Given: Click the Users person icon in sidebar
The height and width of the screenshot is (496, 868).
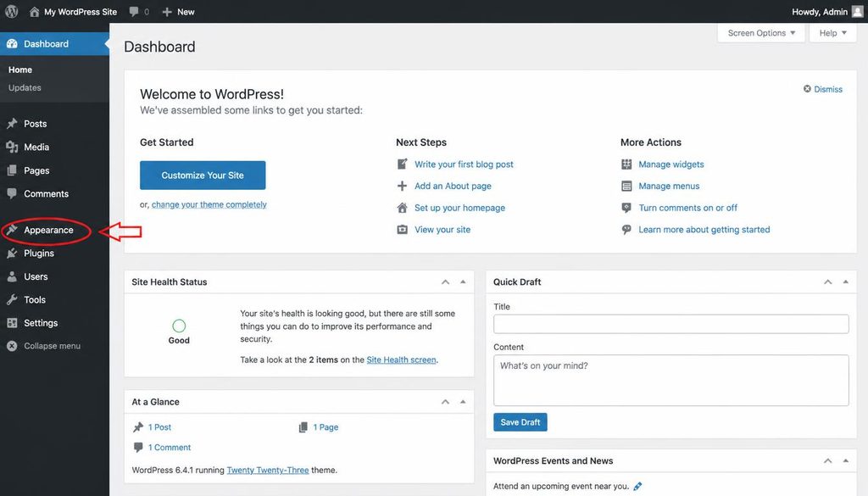Looking at the screenshot, I should 12,276.
